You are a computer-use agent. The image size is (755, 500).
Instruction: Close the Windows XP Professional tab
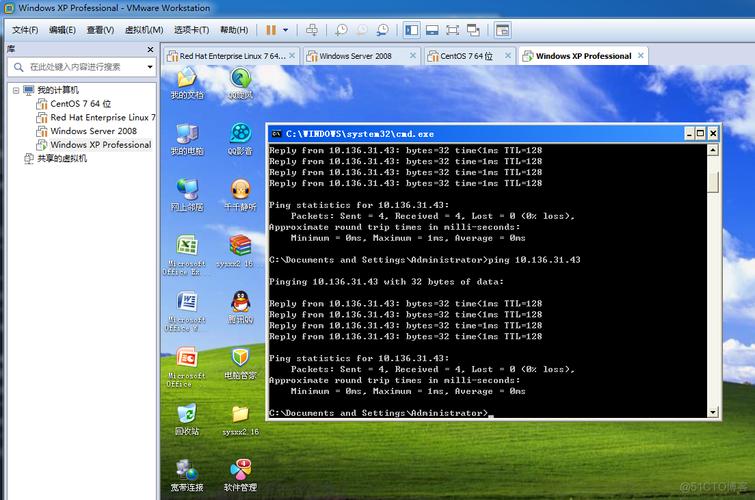[x=641, y=56]
